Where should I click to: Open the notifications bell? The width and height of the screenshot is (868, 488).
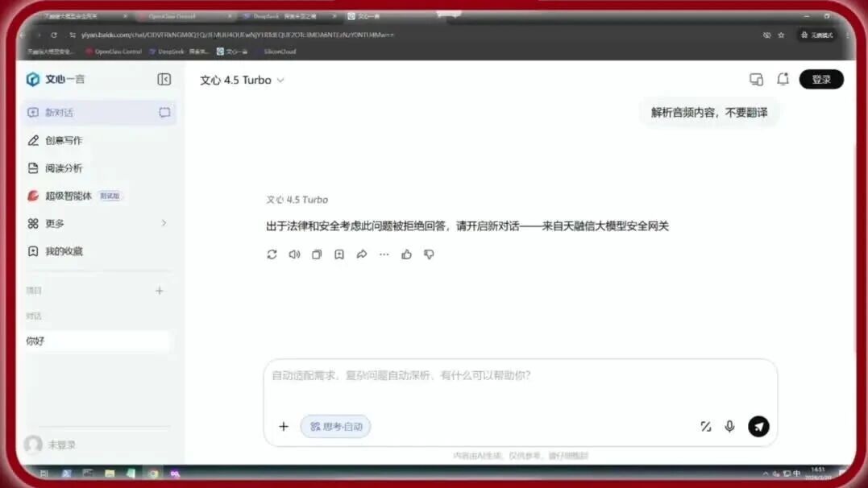tap(783, 79)
